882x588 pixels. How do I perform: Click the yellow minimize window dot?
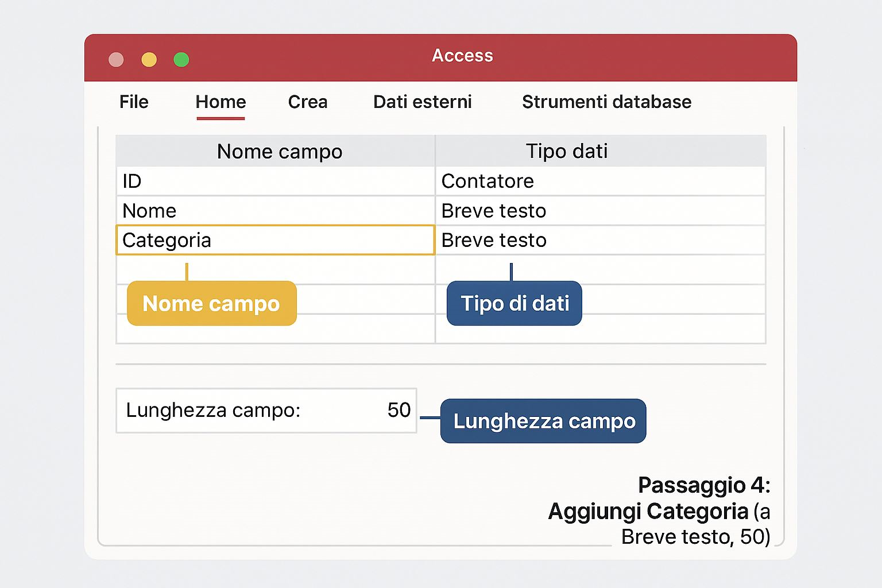point(149,60)
